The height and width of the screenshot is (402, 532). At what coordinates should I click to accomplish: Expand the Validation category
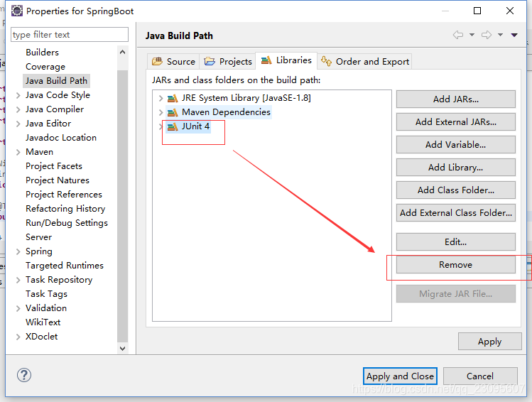pos(18,309)
